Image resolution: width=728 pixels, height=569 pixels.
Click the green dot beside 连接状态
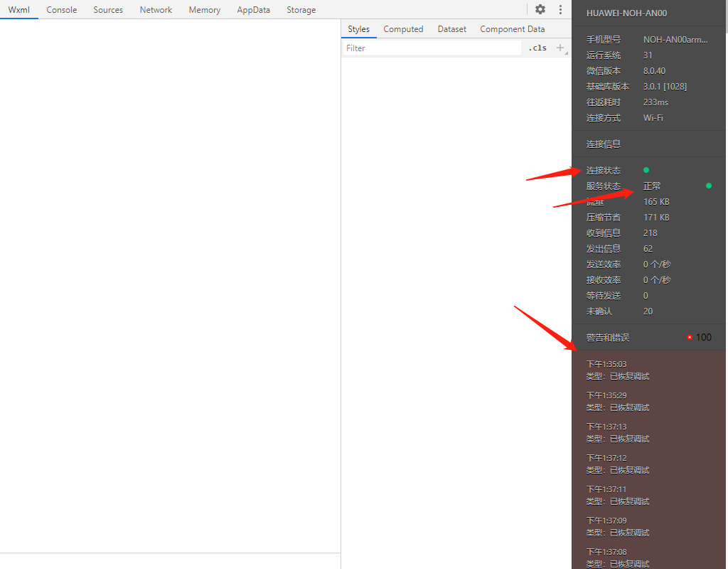(x=646, y=170)
